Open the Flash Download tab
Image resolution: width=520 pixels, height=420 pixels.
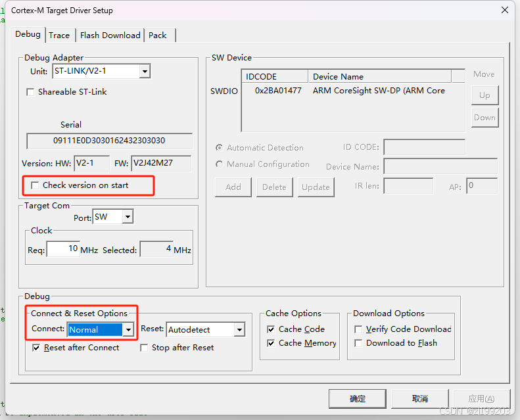click(x=110, y=35)
